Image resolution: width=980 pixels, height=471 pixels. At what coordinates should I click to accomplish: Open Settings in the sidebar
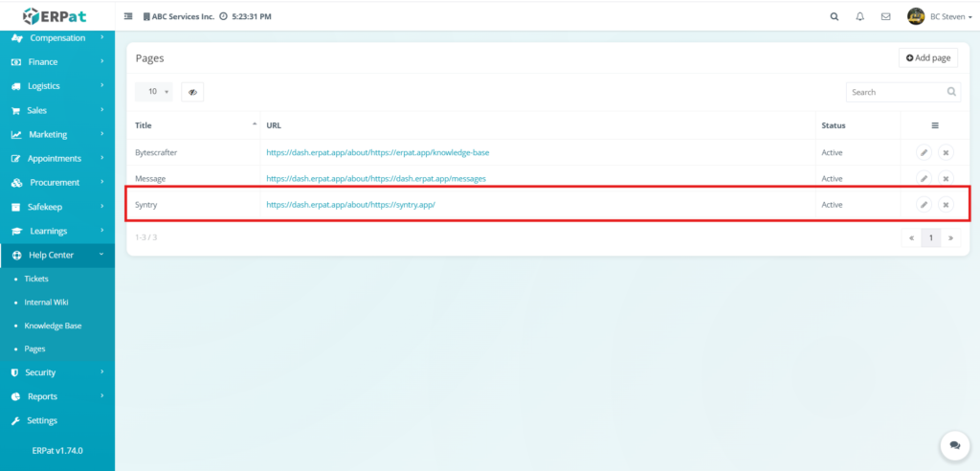(56, 420)
